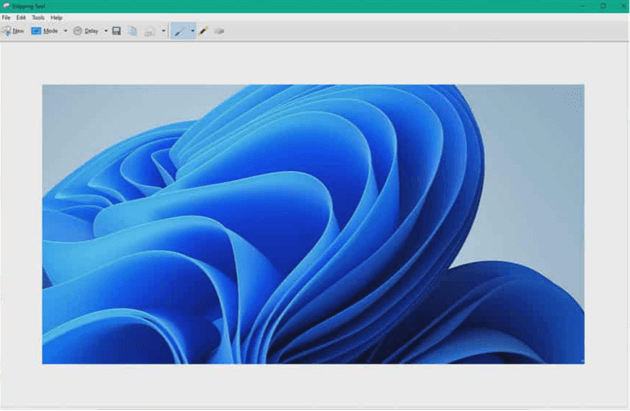Copy the snip to clipboard
Screen dimensions: 630x411
132,31
